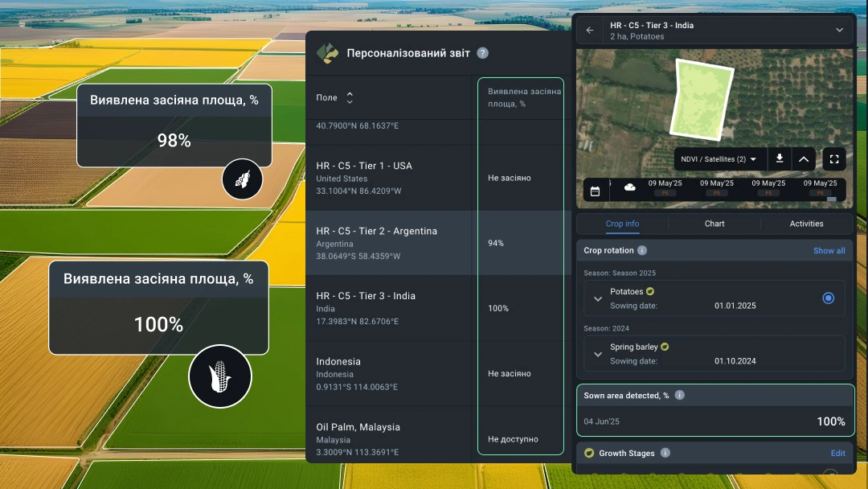Expand the Potatoes crop entry
The image size is (868, 489).
598,299
